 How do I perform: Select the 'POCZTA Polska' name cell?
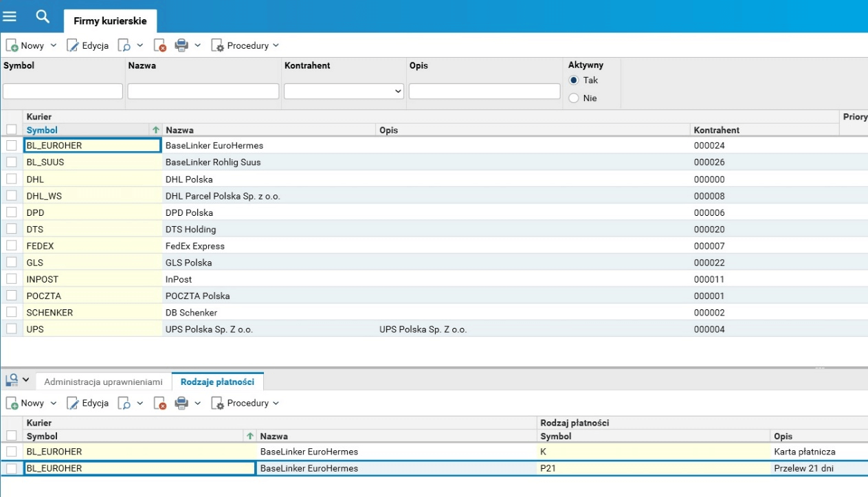(x=269, y=296)
